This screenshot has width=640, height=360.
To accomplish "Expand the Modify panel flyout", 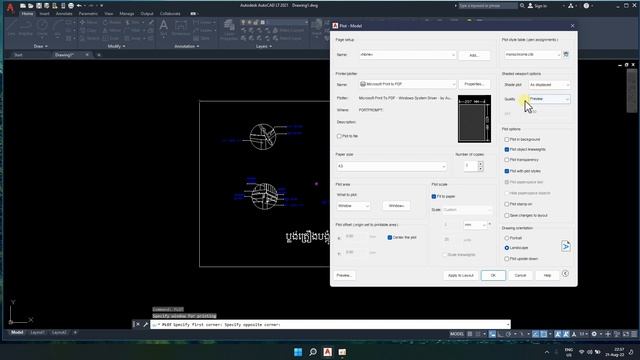I will click(x=116, y=47).
